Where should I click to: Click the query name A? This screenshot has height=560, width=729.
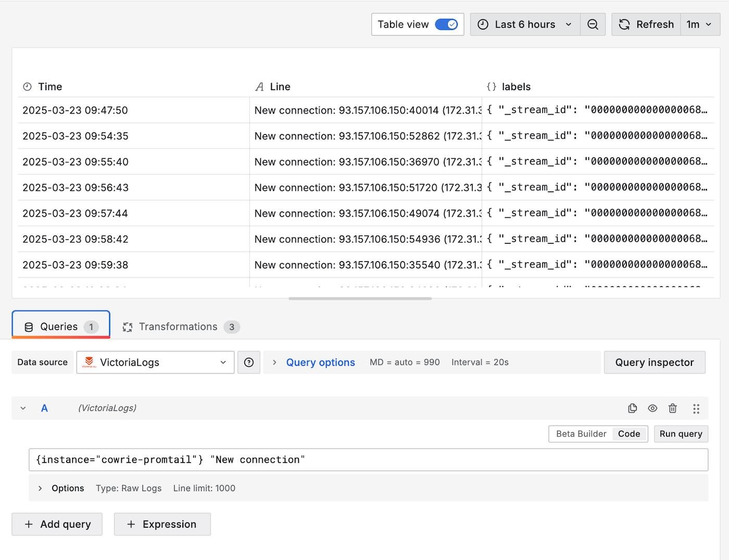(x=44, y=408)
